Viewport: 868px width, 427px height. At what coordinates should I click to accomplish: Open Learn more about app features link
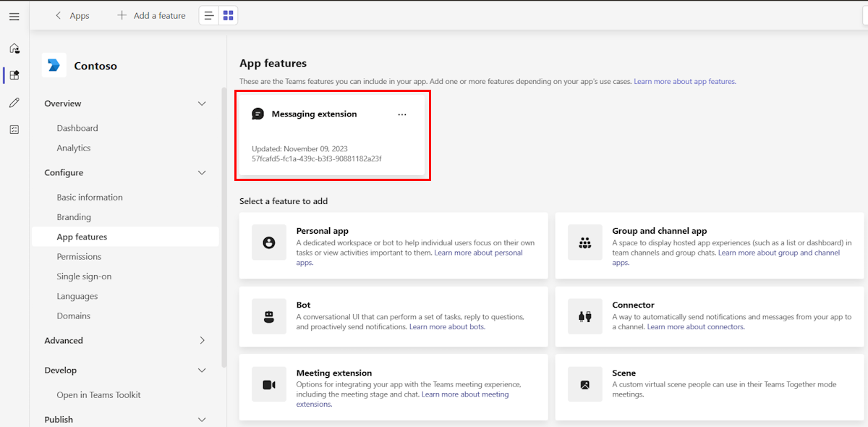point(683,81)
